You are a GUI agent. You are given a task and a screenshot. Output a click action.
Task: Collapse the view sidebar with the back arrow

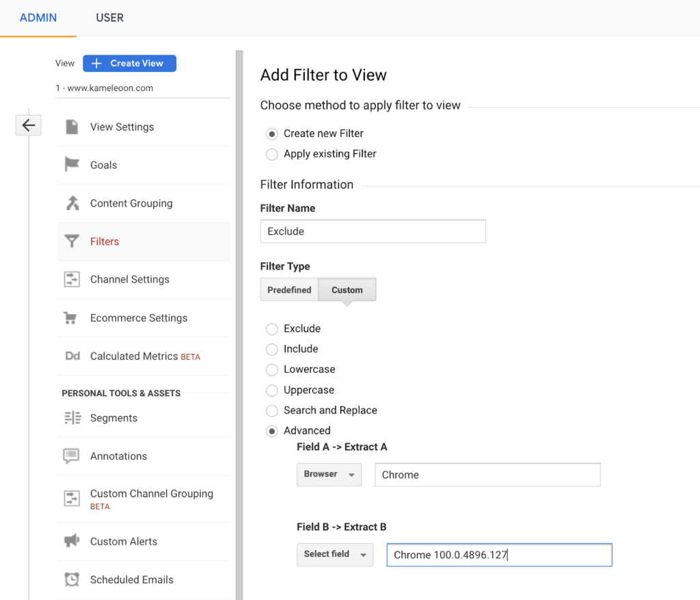pyautogui.click(x=28, y=125)
